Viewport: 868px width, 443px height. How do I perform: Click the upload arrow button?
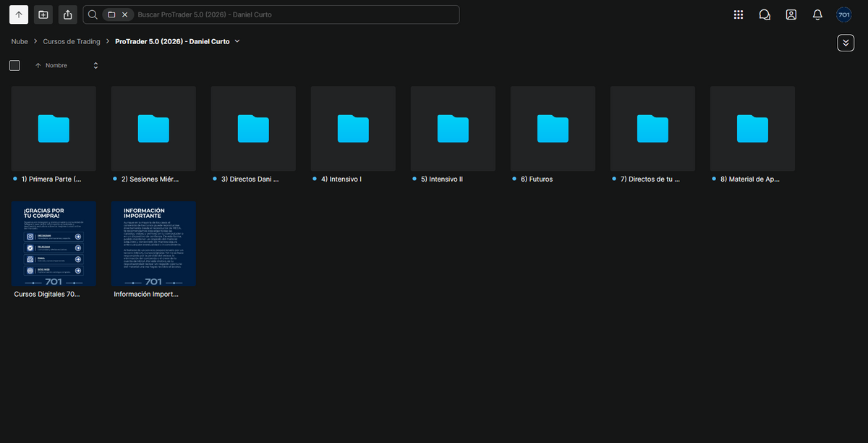(x=19, y=14)
